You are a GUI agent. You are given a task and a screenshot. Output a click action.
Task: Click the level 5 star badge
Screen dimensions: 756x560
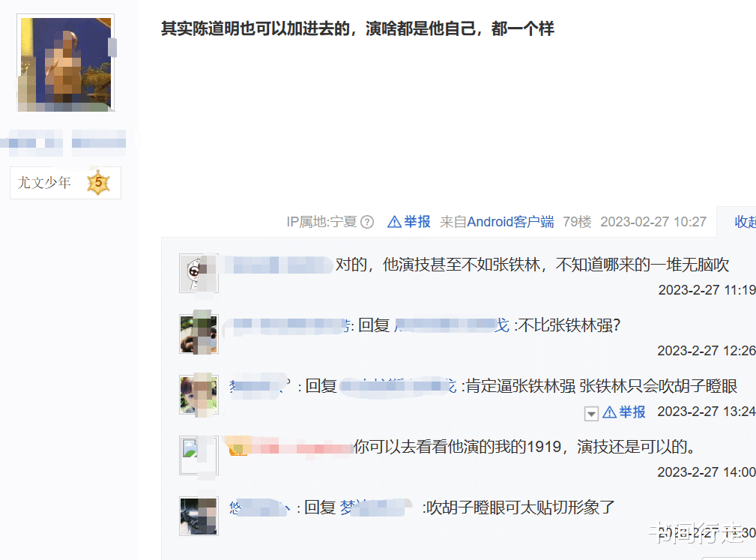coord(98,183)
